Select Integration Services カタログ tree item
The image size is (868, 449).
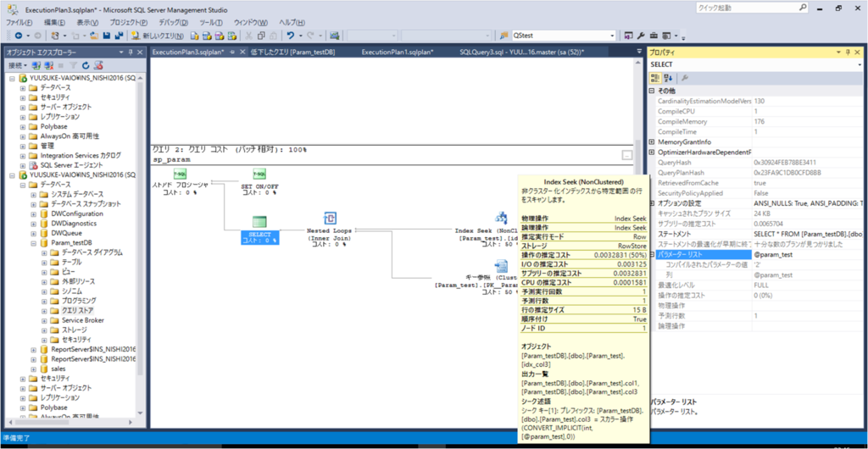point(81,155)
